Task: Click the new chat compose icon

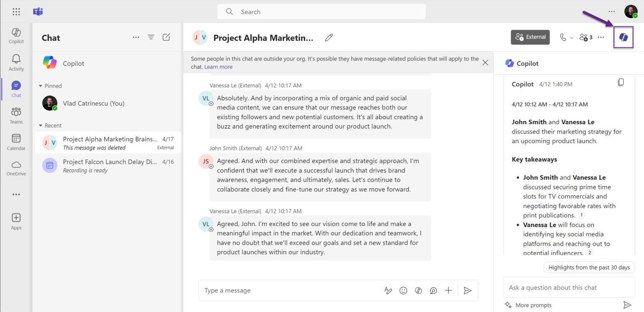Action: pyautogui.click(x=166, y=37)
